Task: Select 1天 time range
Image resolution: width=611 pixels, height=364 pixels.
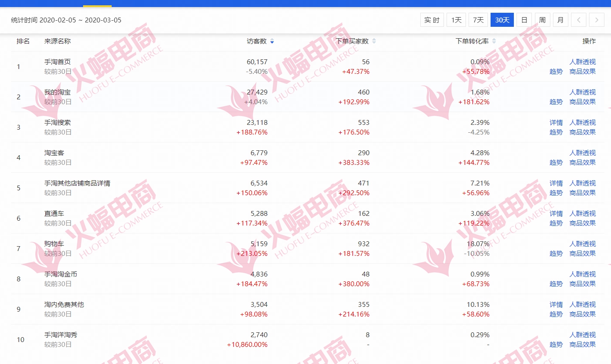Action: [456, 20]
